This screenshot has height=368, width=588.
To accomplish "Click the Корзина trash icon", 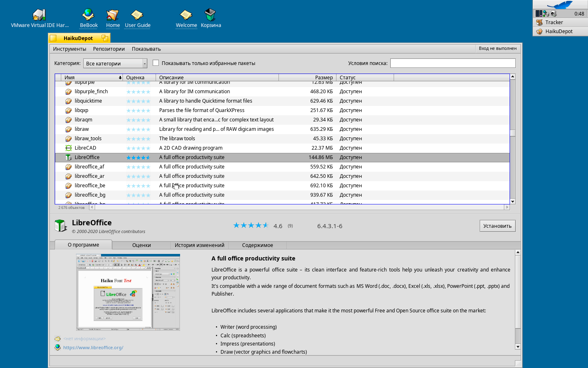I will pos(210,15).
